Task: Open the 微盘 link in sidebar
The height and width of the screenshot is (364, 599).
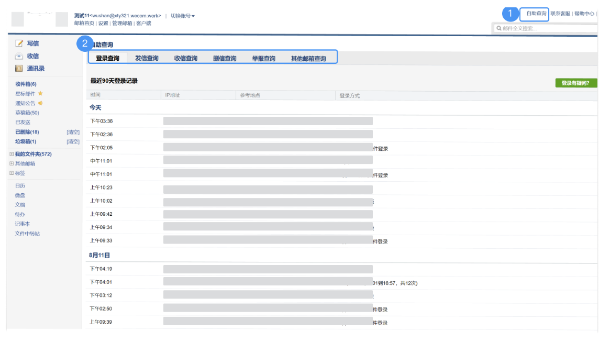Action: tap(20, 195)
